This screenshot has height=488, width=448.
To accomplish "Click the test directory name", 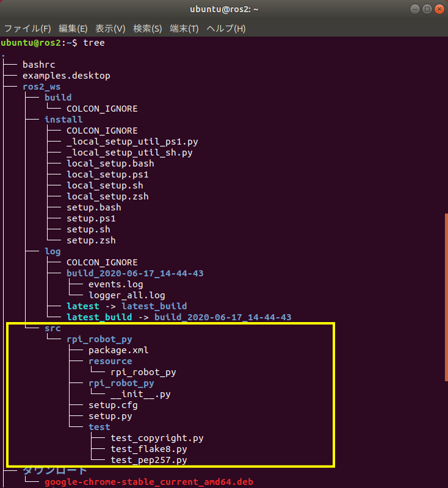I will pos(99,428).
